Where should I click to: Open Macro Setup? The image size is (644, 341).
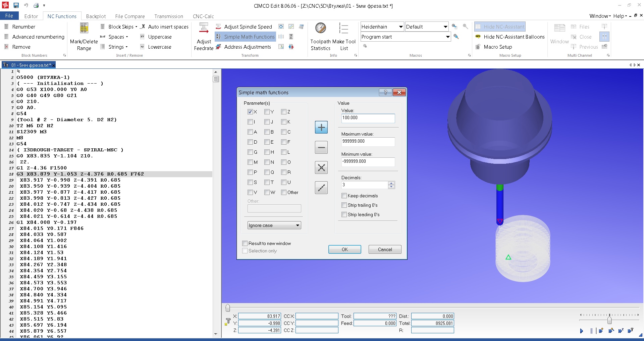pos(494,47)
